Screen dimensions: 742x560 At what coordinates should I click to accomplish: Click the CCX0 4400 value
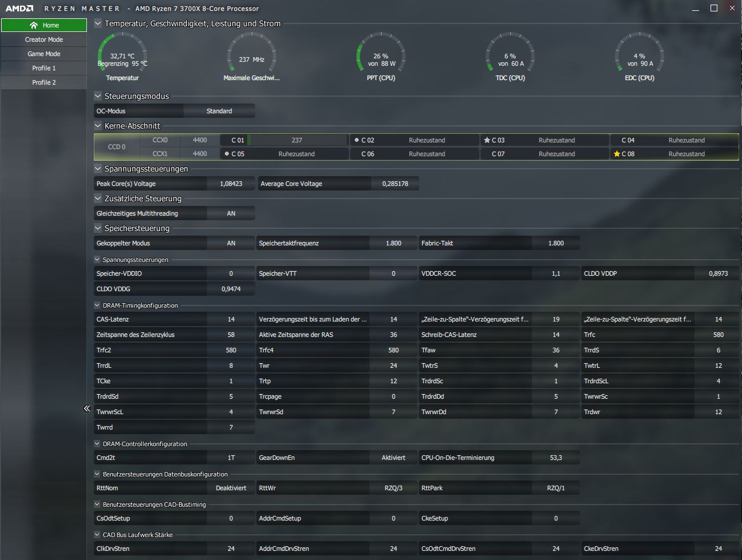(x=200, y=140)
